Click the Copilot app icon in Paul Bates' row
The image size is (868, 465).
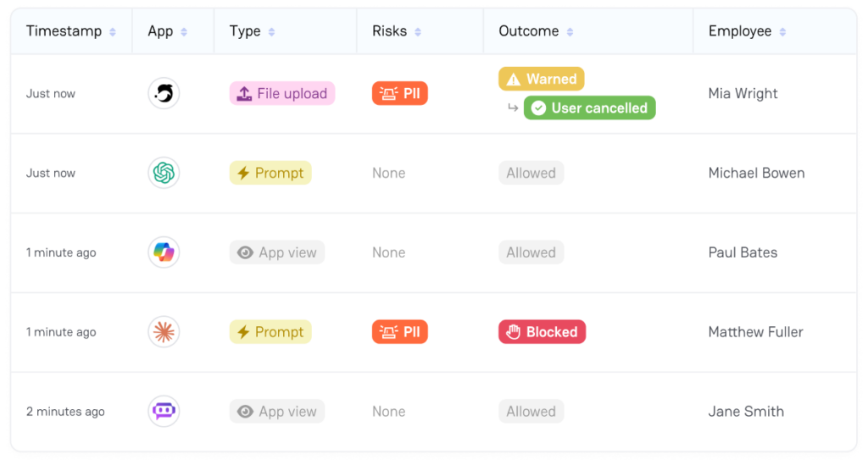[164, 252]
